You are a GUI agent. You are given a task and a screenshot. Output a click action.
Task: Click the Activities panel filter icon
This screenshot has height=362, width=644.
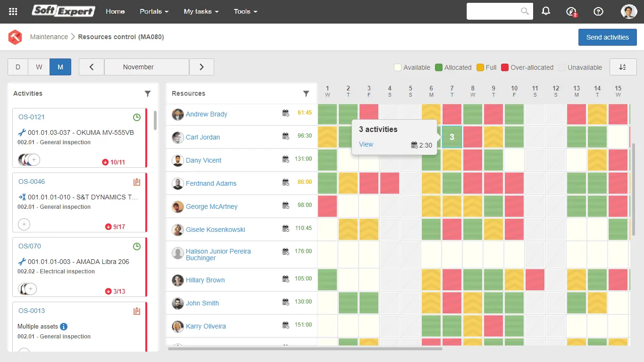click(x=148, y=94)
